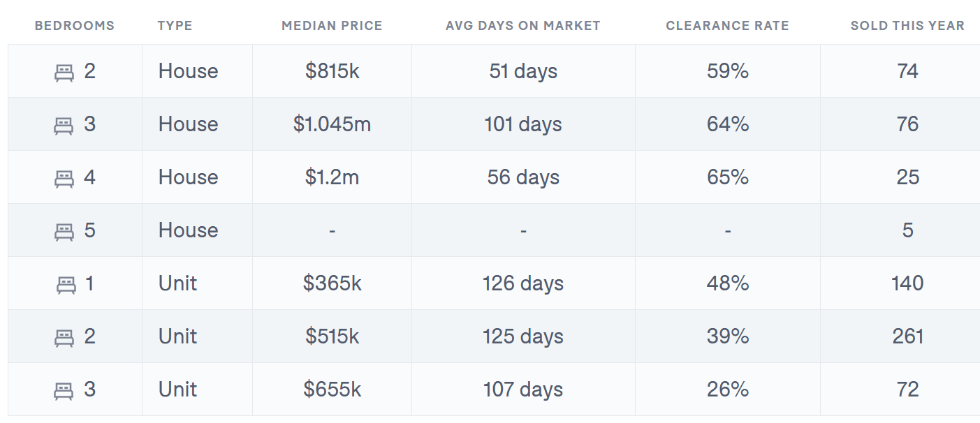Image resolution: width=980 pixels, height=423 pixels.
Task: Click the Type column header
Action: click(x=175, y=26)
